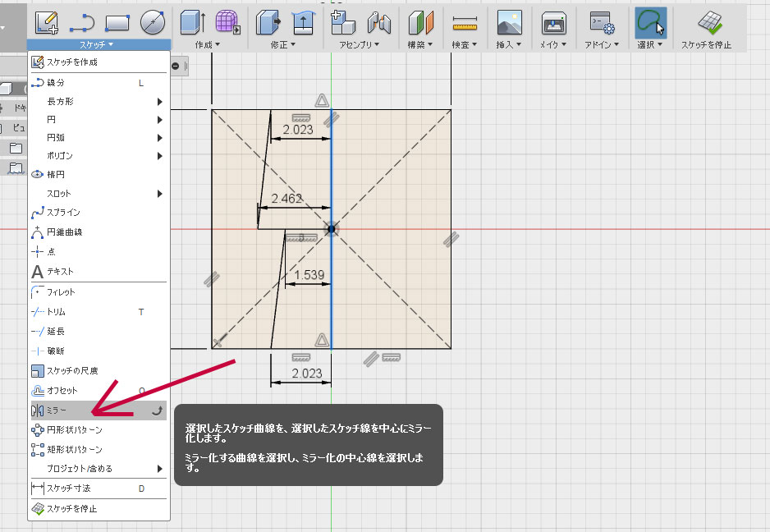Click the Select (選択) lasso icon
This screenshot has height=532, width=770.
coord(650,23)
